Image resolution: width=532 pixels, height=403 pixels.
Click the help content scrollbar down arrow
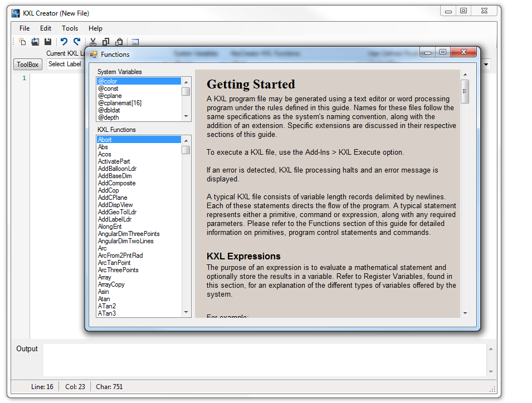click(x=465, y=313)
